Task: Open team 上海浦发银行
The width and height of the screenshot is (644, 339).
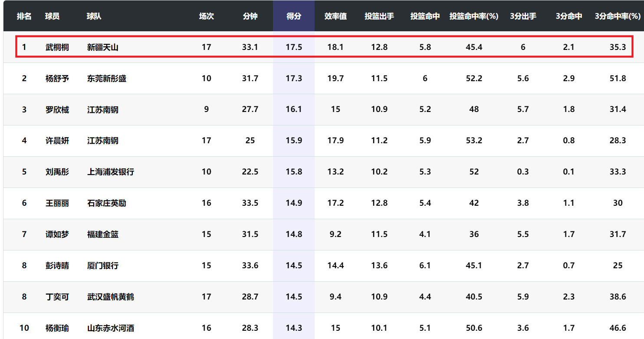Action: click(x=111, y=172)
